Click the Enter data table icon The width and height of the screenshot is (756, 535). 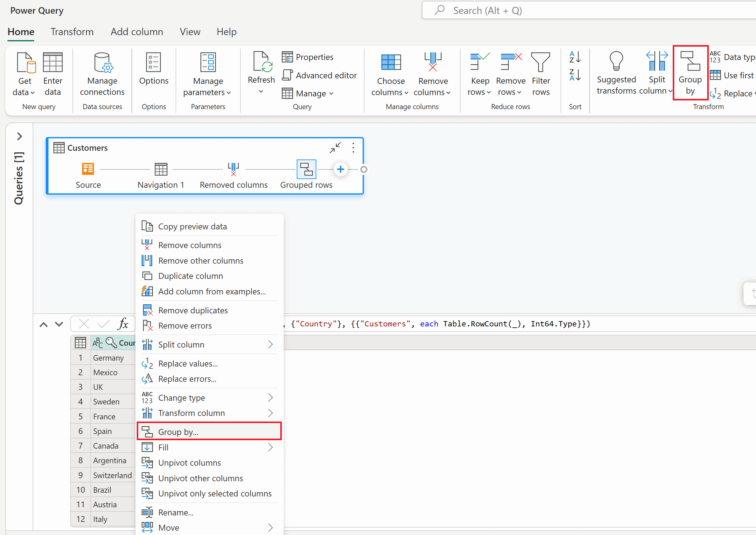[52, 62]
